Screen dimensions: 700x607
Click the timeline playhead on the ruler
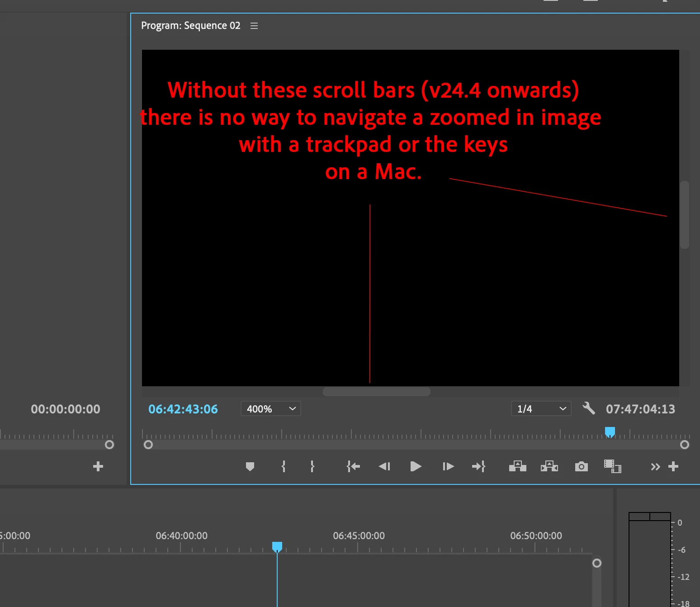point(277,547)
